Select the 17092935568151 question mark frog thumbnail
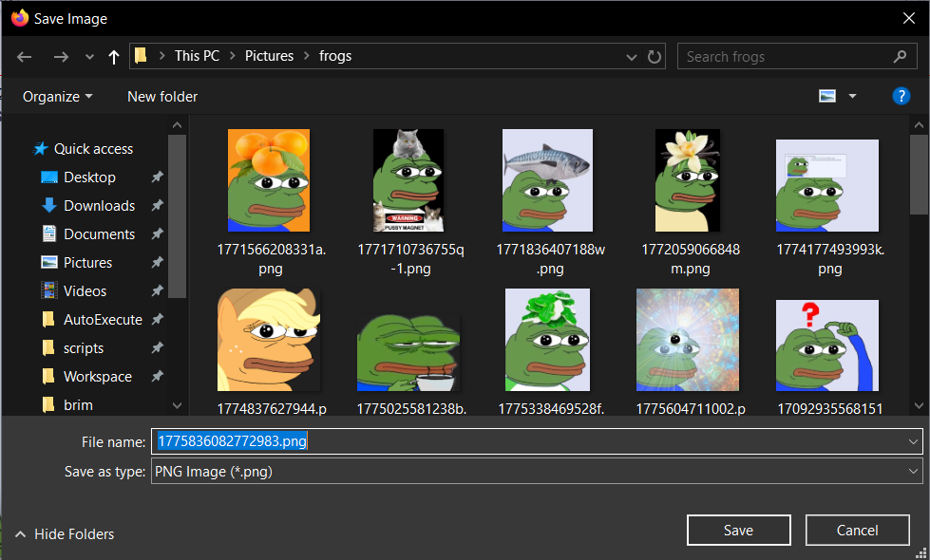Screen dimensions: 930x560 point(827,345)
